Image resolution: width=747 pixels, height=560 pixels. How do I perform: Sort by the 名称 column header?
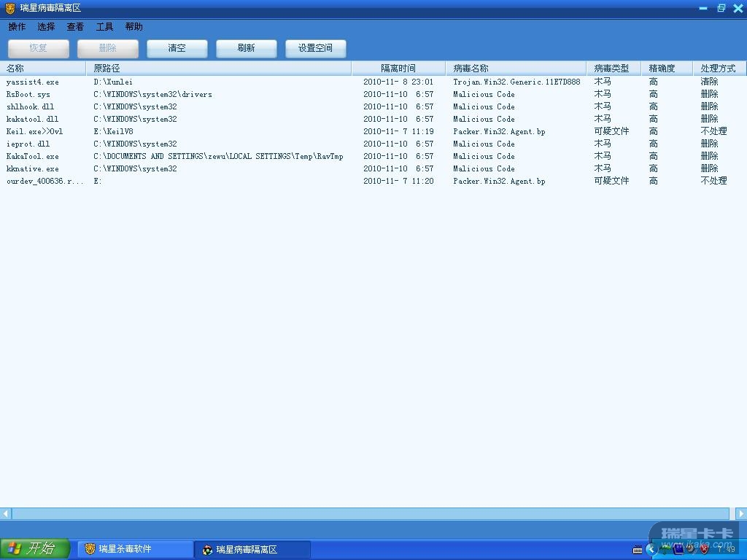tap(43, 68)
